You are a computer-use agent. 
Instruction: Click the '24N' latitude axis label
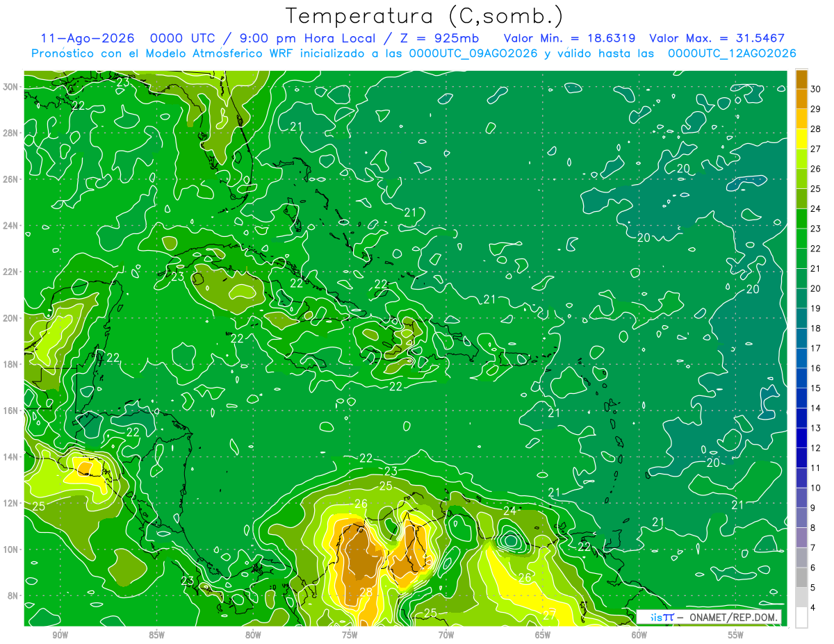[x=12, y=226]
